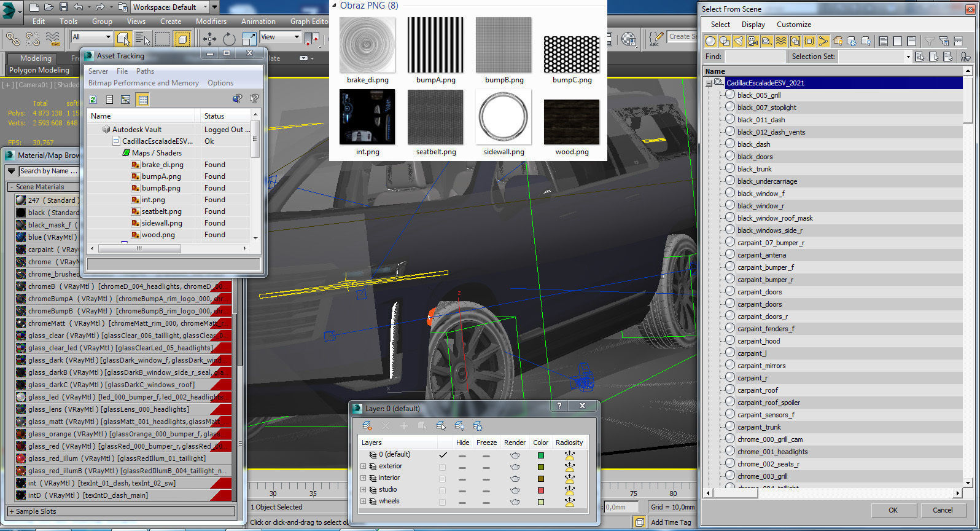Image resolution: width=980 pixels, height=531 pixels.
Task: Click the Select and Link chain tool
Action: tap(13, 39)
